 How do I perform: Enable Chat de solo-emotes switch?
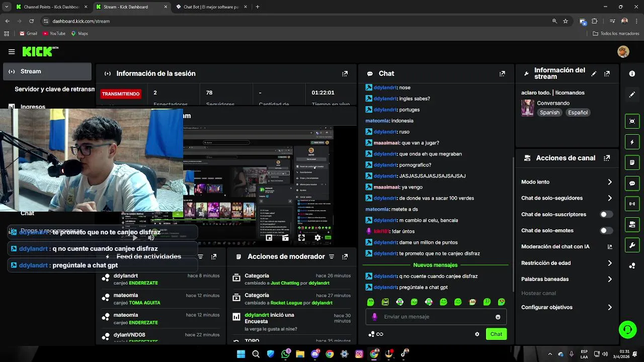pos(606,230)
